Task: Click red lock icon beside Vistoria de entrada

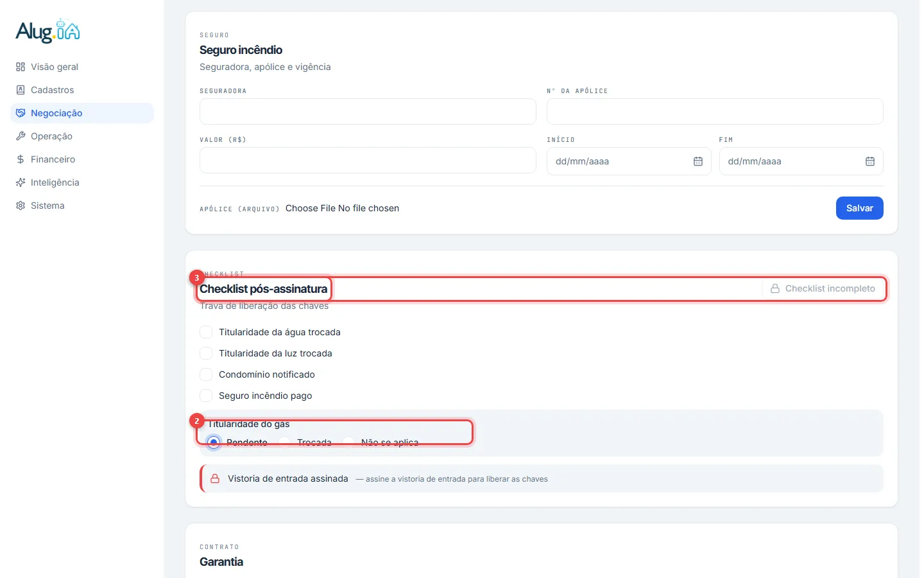Action: coord(215,478)
